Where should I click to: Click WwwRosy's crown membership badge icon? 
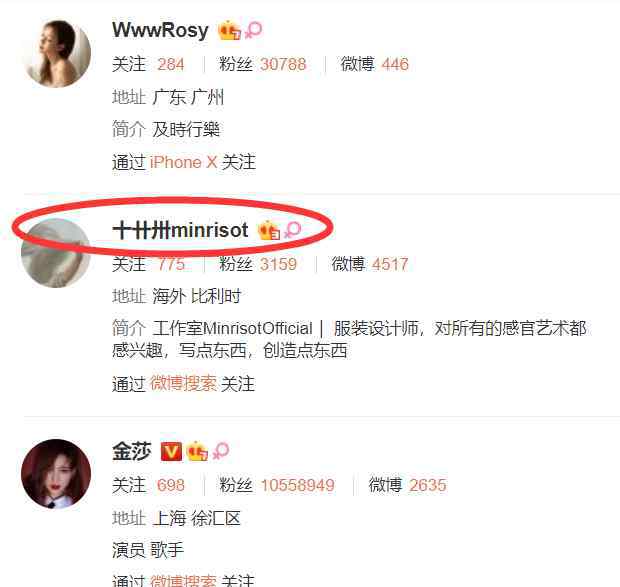229,30
